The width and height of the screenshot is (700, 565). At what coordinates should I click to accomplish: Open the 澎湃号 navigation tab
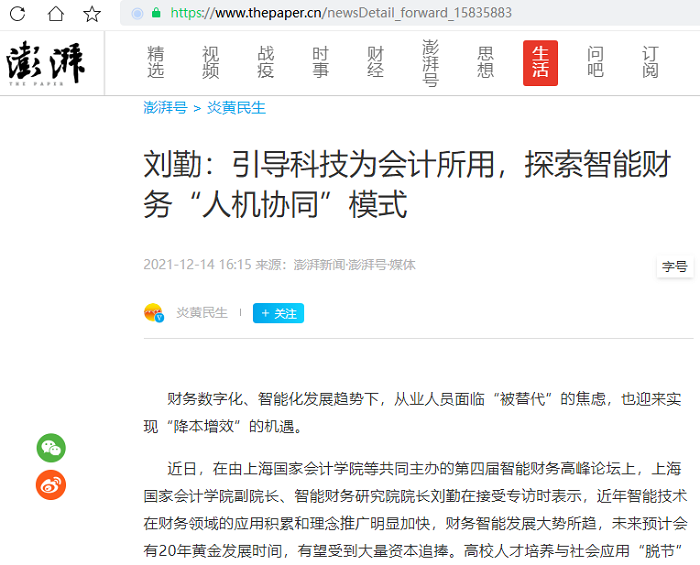(x=430, y=63)
